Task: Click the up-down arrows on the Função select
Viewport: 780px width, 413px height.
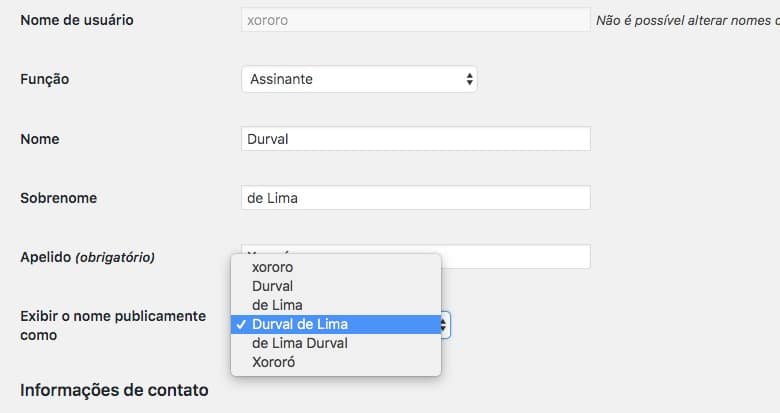Action: click(469, 79)
